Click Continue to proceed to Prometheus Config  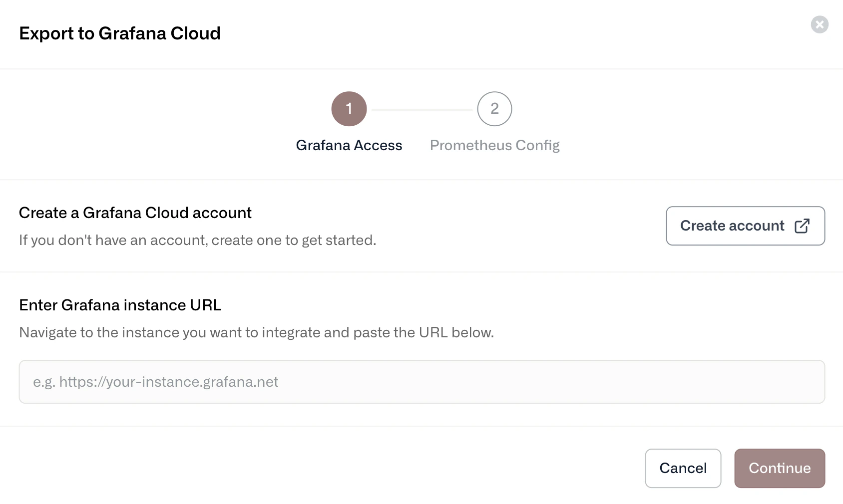tap(779, 468)
